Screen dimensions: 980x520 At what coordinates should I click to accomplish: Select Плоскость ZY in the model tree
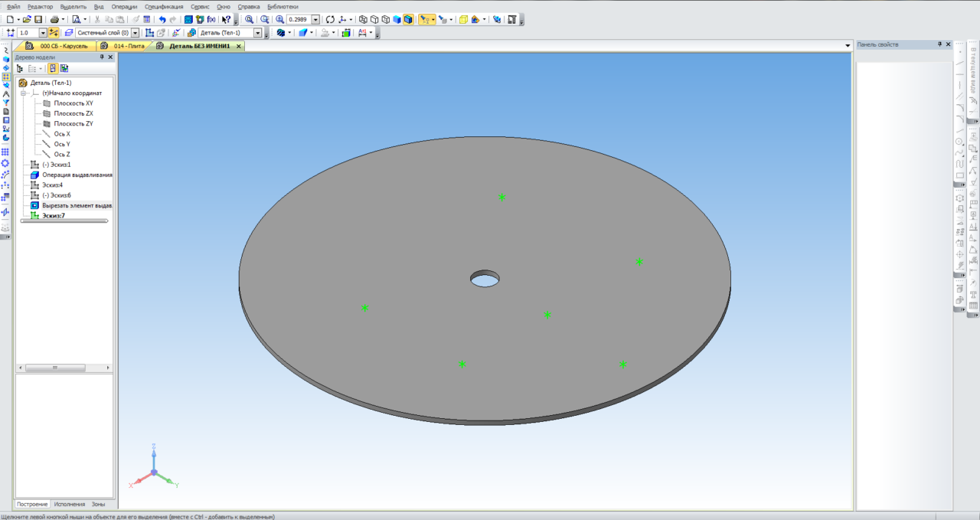coord(73,123)
